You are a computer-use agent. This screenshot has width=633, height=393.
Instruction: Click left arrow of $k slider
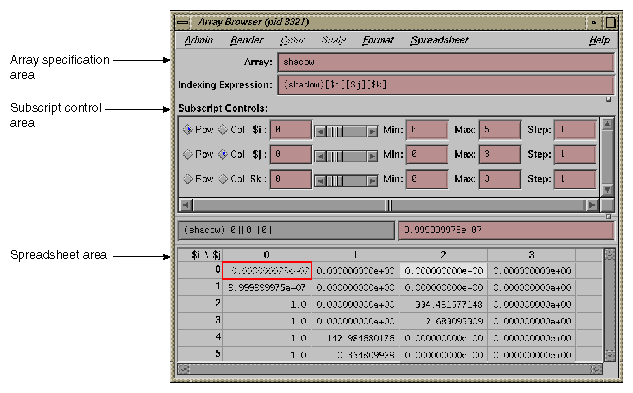pyautogui.click(x=320, y=181)
